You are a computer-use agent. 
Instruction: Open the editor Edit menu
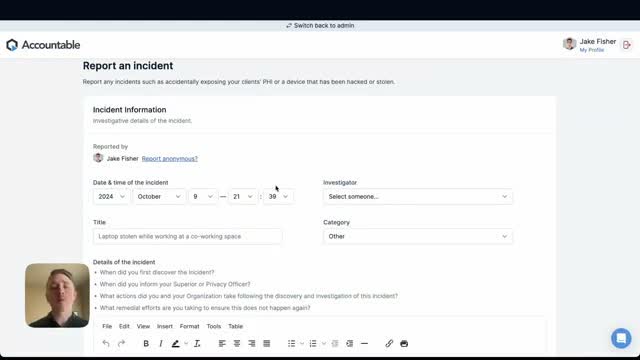124,327
